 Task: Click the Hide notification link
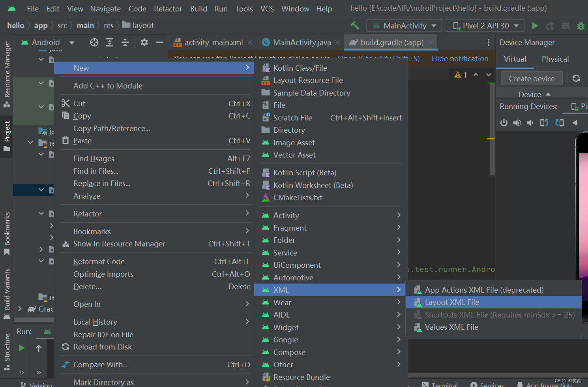pos(460,58)
